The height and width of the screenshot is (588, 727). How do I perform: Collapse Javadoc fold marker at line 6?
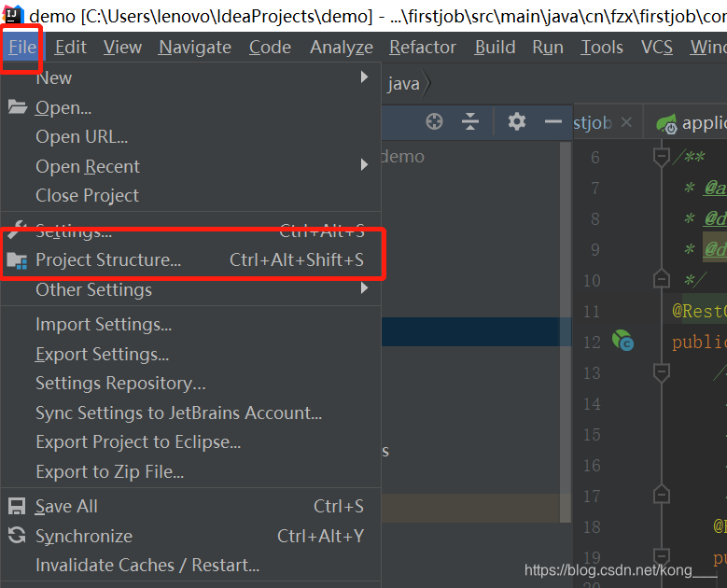661,157
